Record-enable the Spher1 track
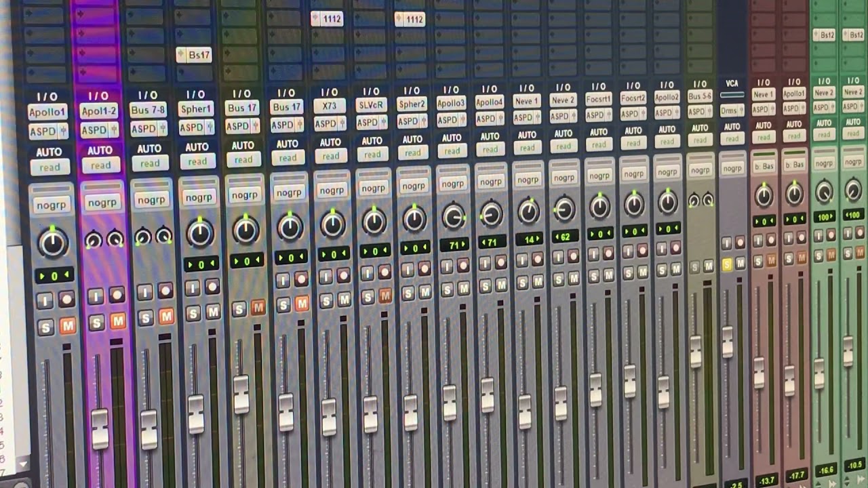 [212, 287]
